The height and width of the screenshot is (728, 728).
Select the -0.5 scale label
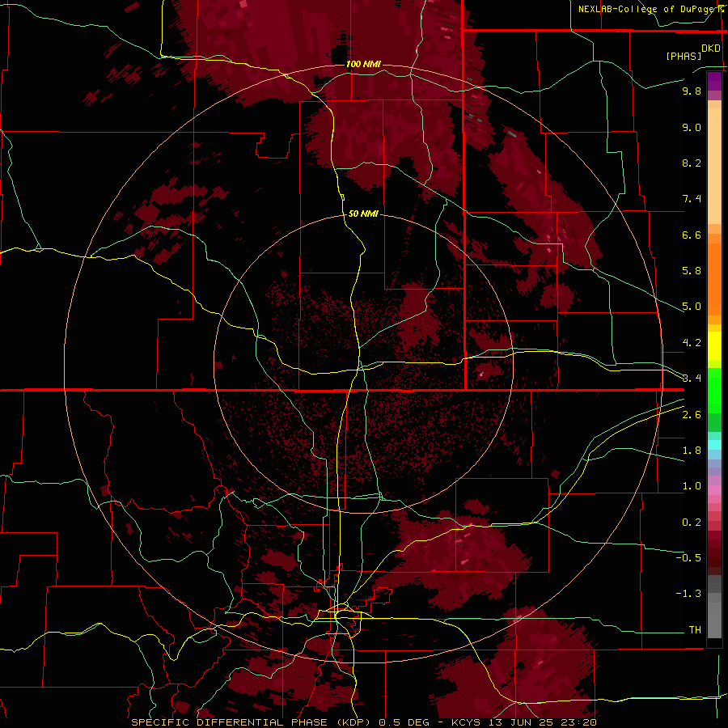coord(688,557)
